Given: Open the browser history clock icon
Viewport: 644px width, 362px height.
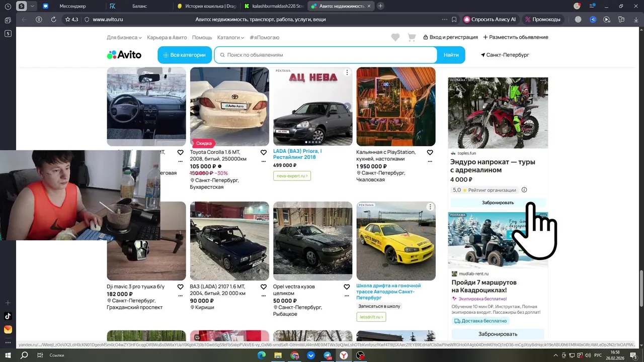Looking at the screenshot, I should pyautogui.click(x=8, y=6).
